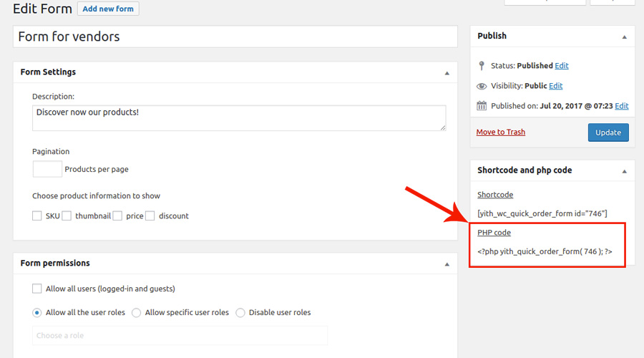Collapse the Form permissions panel
The width and height of the screenshot is (644, 358).
[x=447, y=264]
